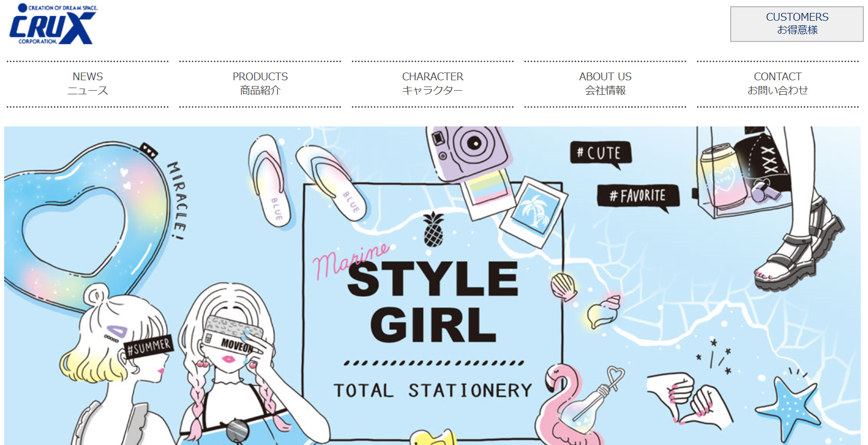Open the NEWS ニュース menu item
The width and height of the screenshot is (868, 445).
(x=88, y=83)
